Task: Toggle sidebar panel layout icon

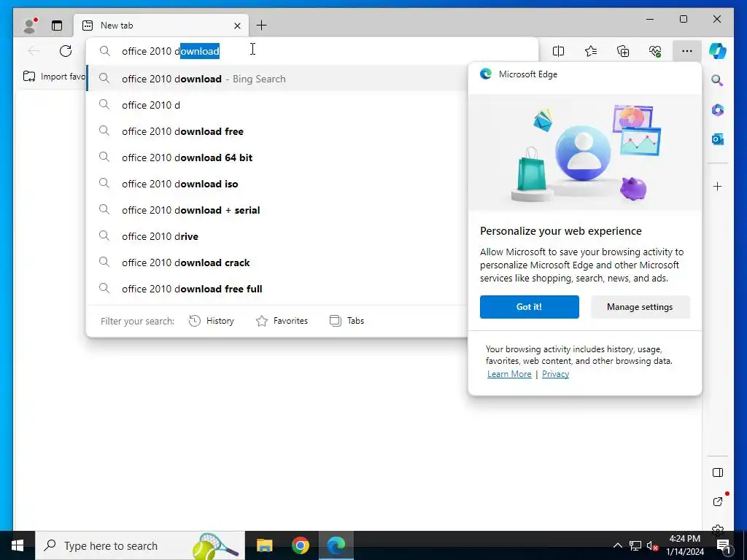Action: [x=718, y=472]
